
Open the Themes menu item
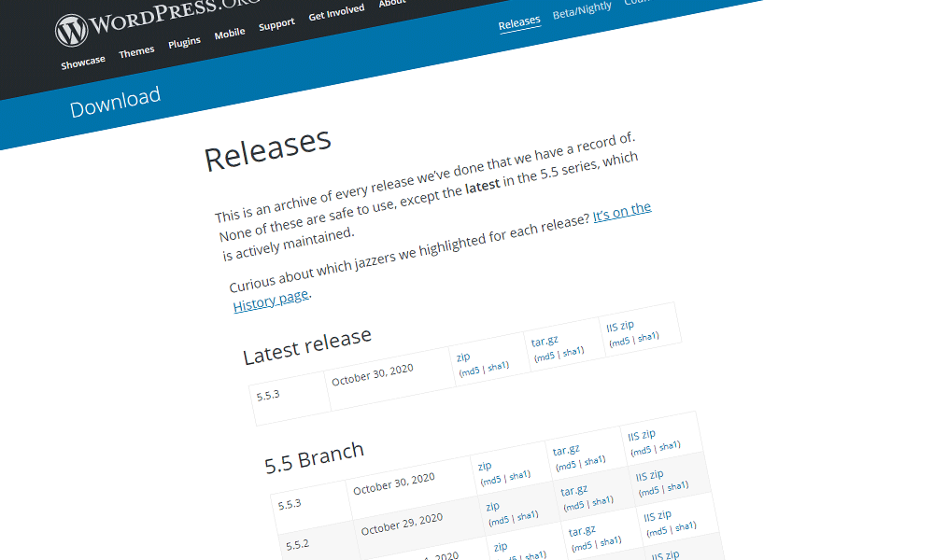(136, 51)
